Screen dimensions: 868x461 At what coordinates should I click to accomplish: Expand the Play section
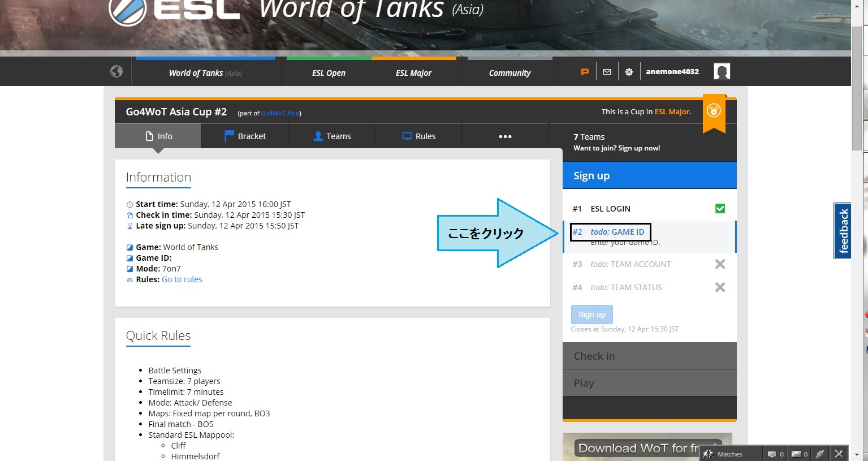(x=649, y=383)
